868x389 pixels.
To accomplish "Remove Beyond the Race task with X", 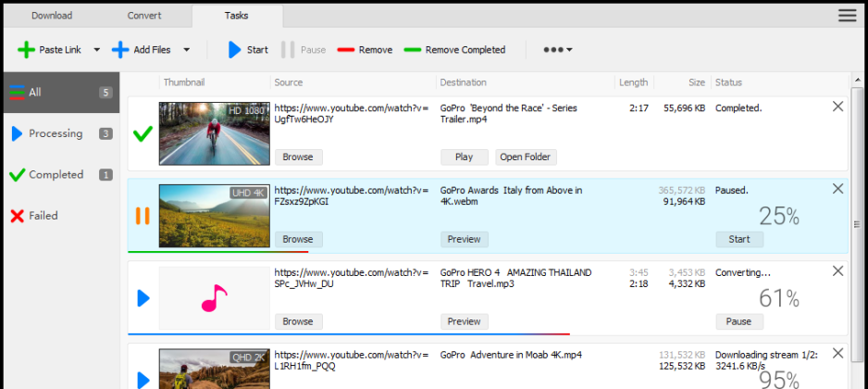I will tap(838, 107).
